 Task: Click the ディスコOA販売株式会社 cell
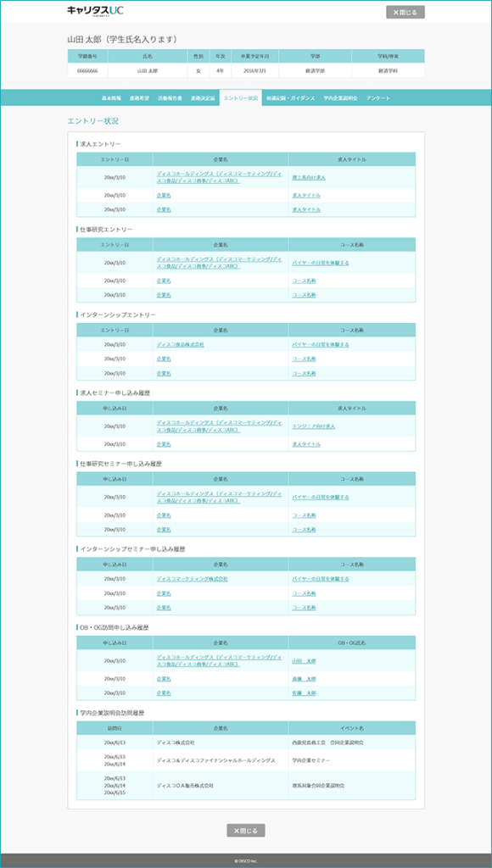(221, 786)
